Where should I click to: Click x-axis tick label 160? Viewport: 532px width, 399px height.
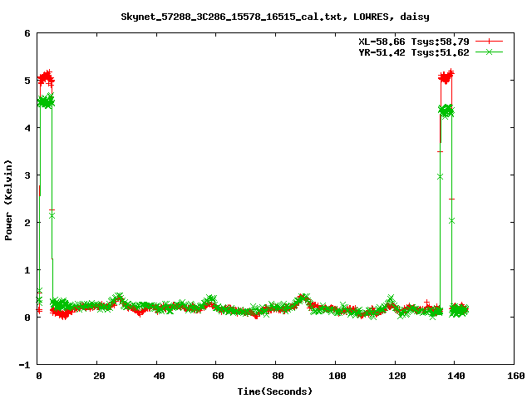click(516, 376)
